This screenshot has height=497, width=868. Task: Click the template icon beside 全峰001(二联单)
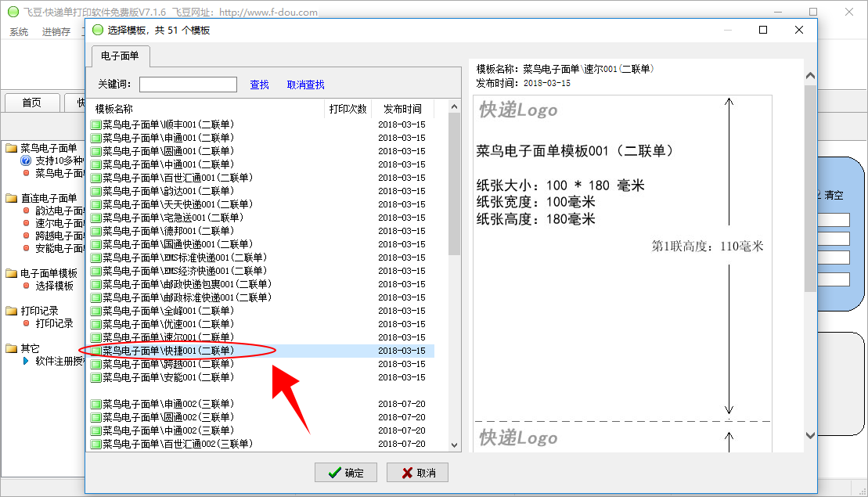tap(95, 311)
